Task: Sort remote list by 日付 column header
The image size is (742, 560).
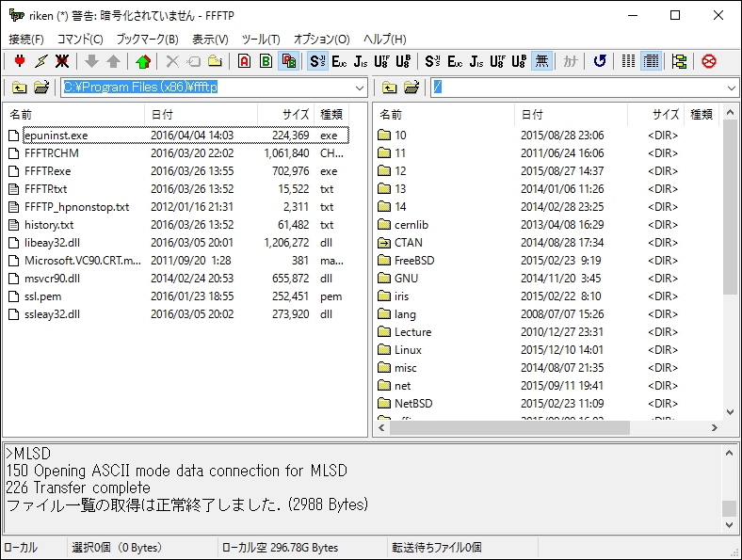Action: 572,115
